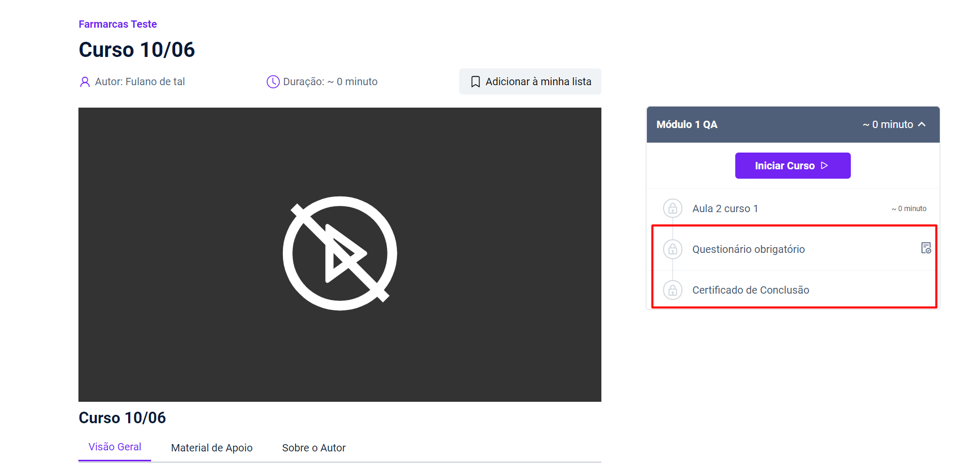Viewport: 980px width, 465px height.
Task: Switch to the Material de Apoio tab
Action: [x=212, y=448]
